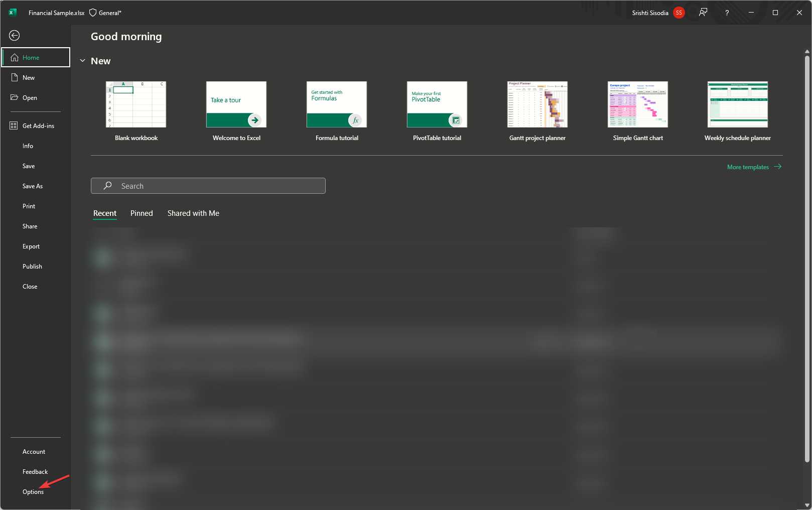Switch to the Recent tab
The width and height of the screenshot is (812, 510).
coord(105,213)
